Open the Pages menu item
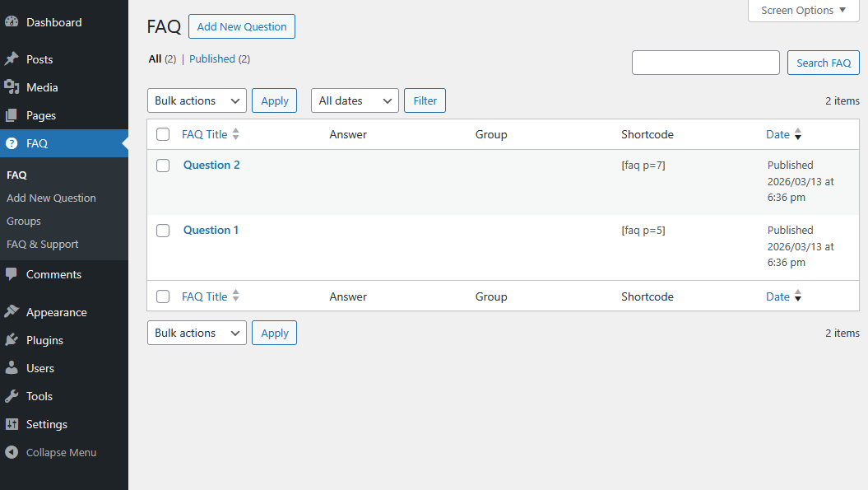 click(64, 115)
